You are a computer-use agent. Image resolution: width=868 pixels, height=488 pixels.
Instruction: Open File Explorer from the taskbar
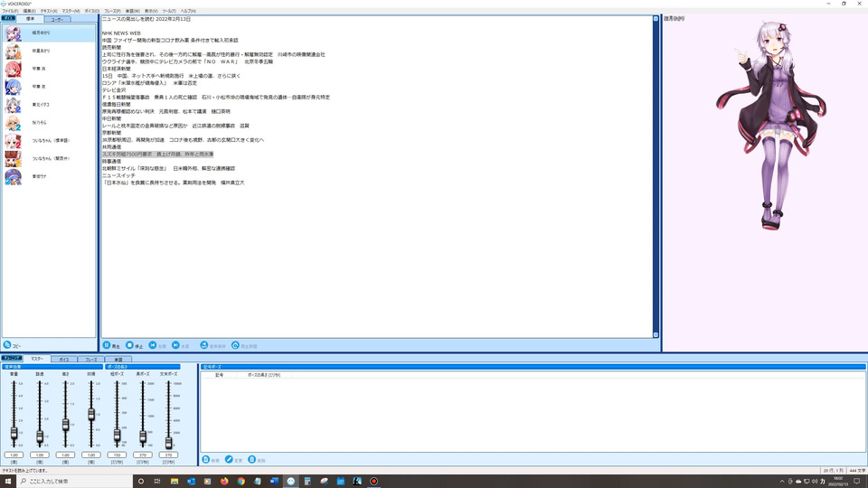(175, 482)
